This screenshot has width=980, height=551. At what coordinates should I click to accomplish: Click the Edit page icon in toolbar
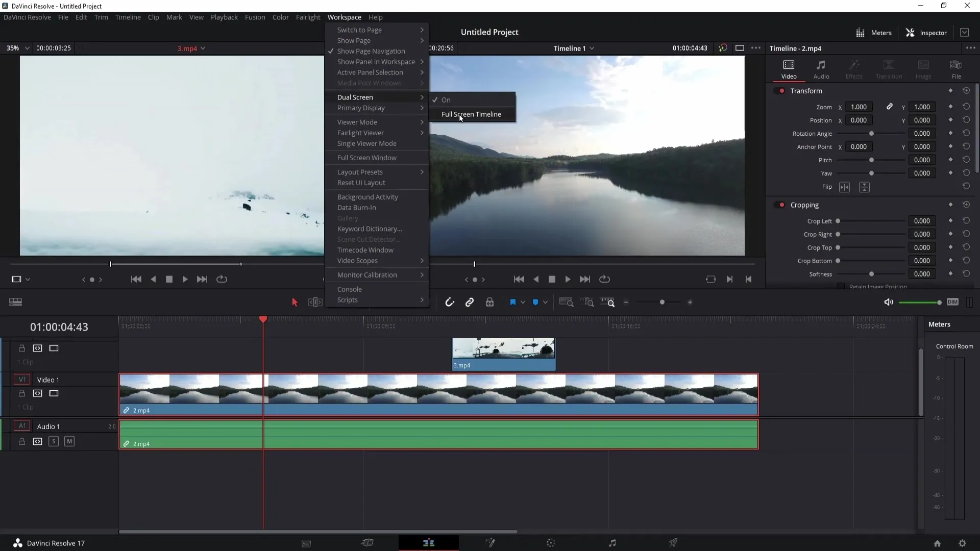click(x=428, y=543)
